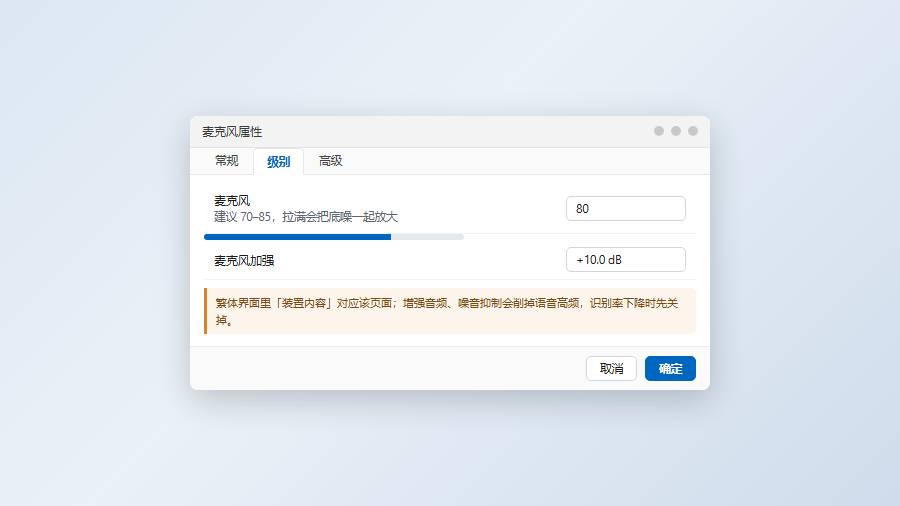
Task: Switch to the 常规 tab
Action: [x=227, y=161]
